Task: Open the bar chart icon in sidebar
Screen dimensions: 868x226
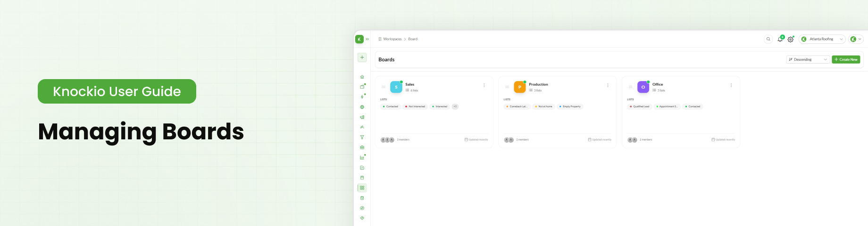Action: click(362, 158)
